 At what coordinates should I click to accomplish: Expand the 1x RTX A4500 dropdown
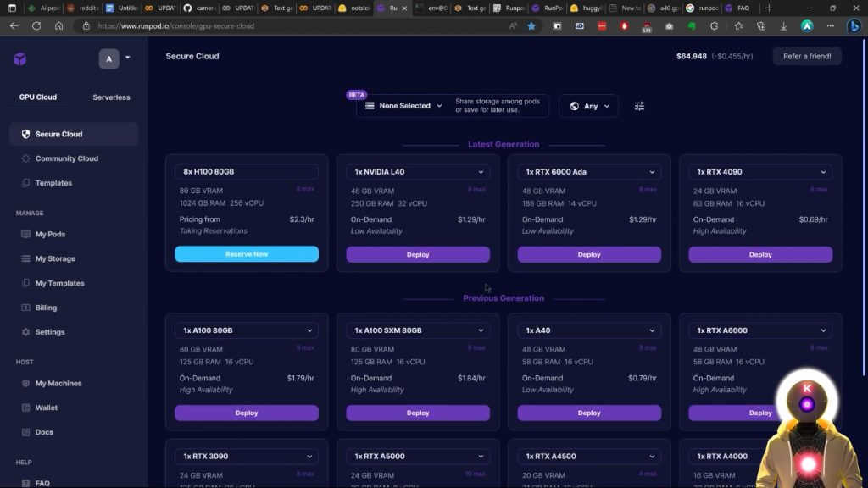[589, 457]
